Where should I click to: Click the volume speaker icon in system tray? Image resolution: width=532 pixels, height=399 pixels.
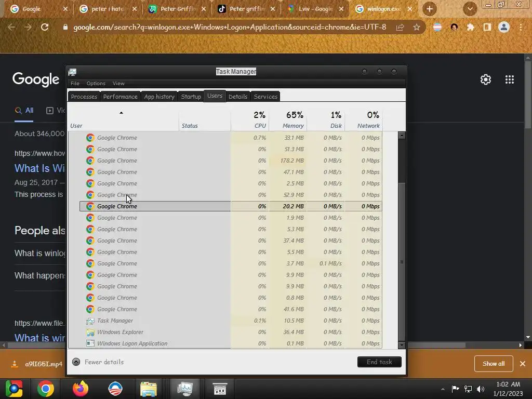click(480, 389)
